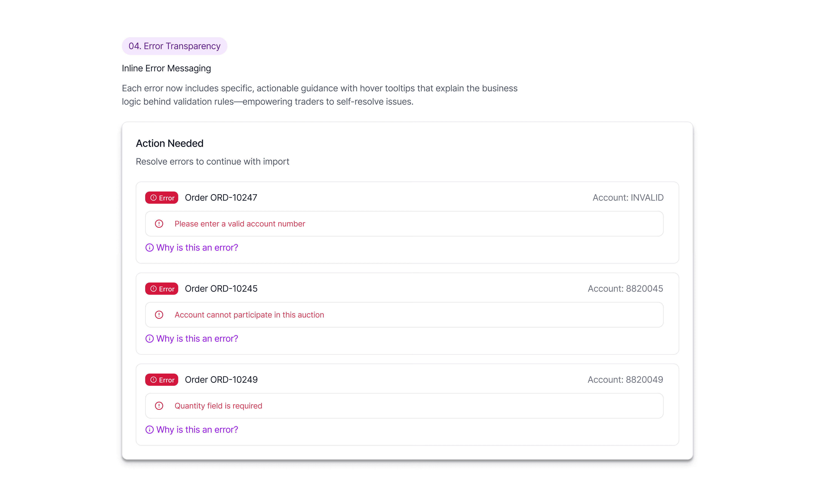Click the Error badge on order ORD-10245
The height and width of the screenshot is (504, 827).
point(161,289)
